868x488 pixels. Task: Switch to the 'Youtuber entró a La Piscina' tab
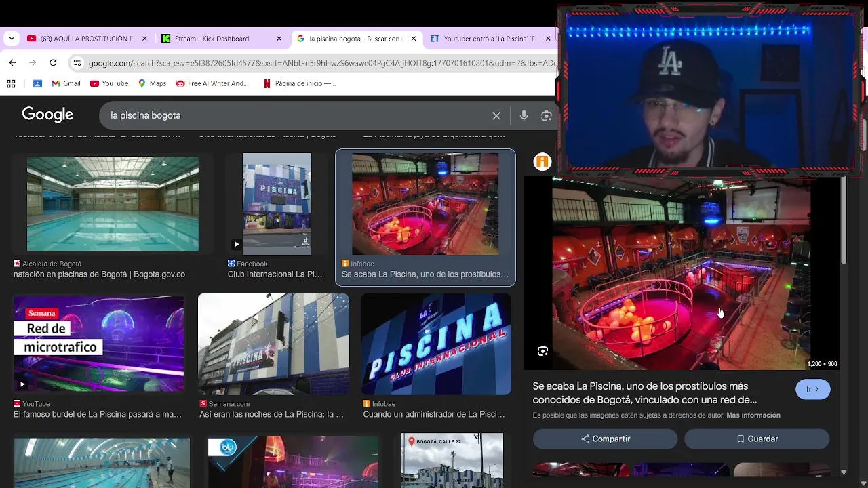pos(488,39)
